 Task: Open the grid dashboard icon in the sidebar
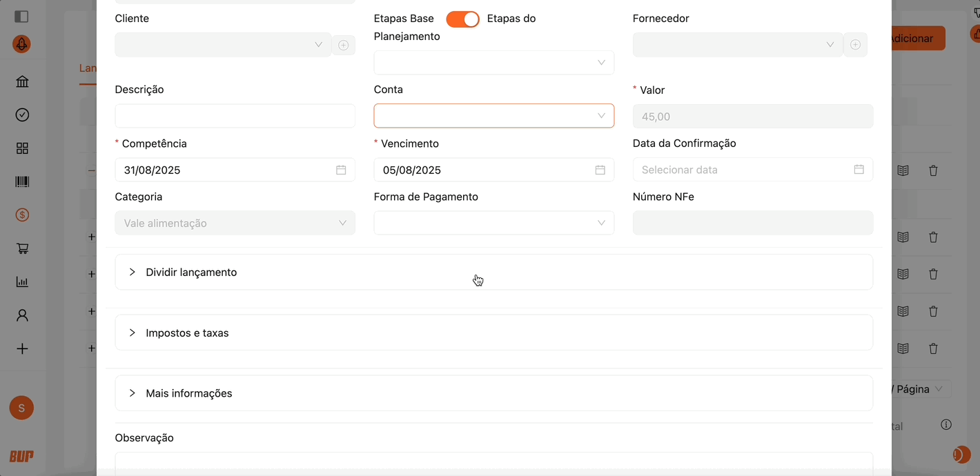point(22,148)
